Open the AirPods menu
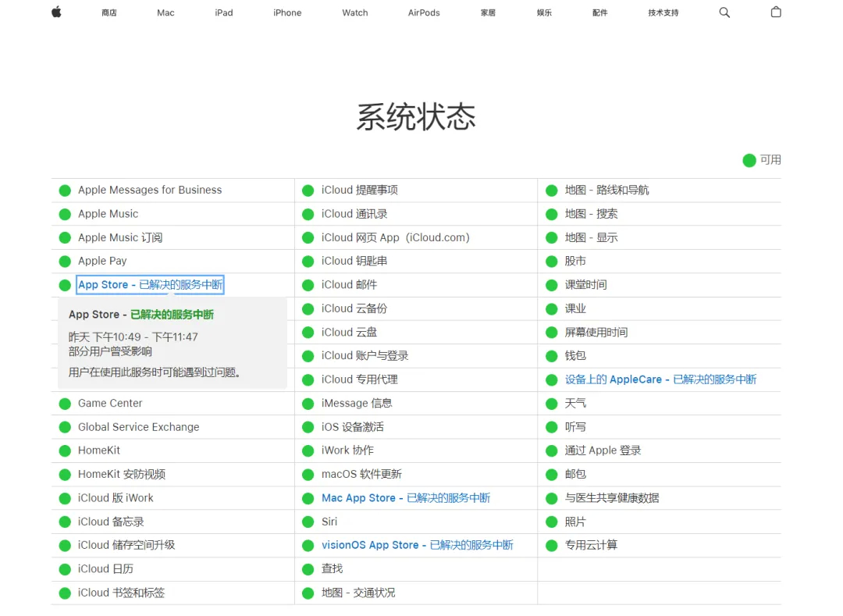The width and height of the screenshot is (843, 616). (x=424, y=12)
